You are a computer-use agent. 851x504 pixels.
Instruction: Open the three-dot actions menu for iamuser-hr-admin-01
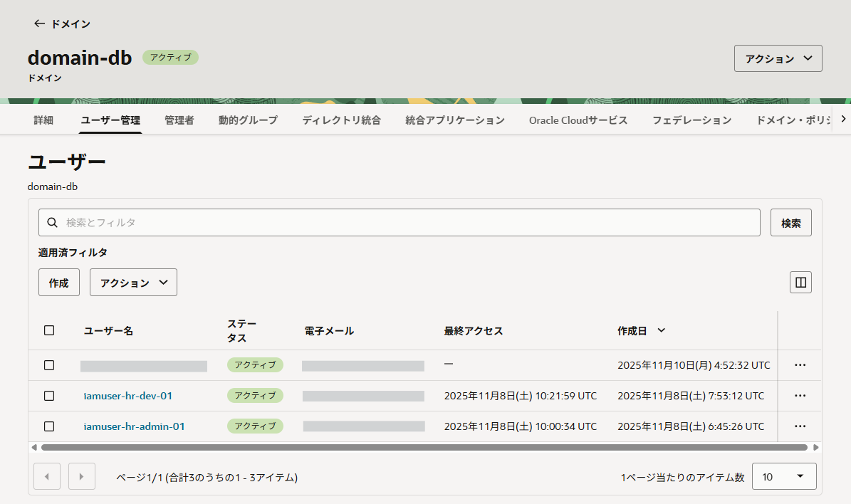pos(800,426)
